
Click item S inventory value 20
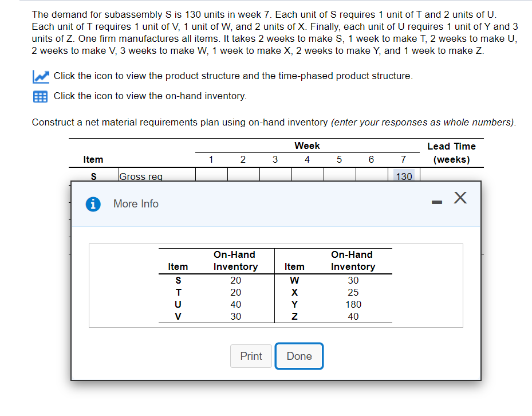235,280
